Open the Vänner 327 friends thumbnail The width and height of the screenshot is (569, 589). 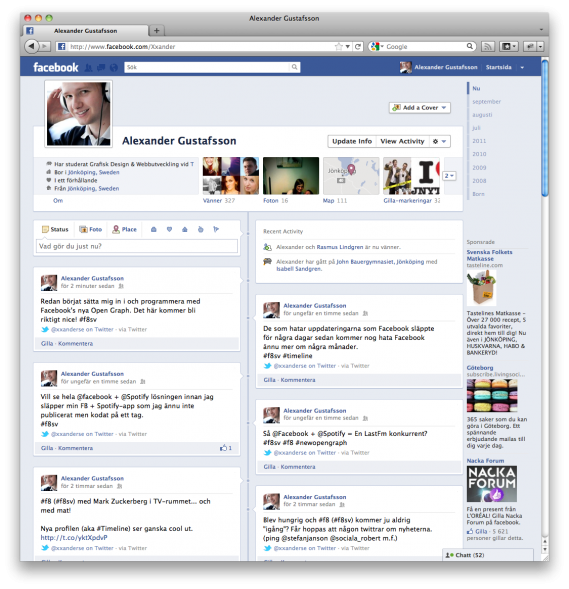click(231, 176)
